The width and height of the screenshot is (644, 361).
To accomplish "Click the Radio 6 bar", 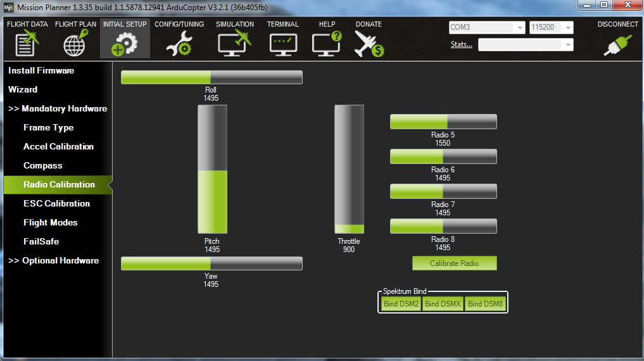I will [443, 156].
